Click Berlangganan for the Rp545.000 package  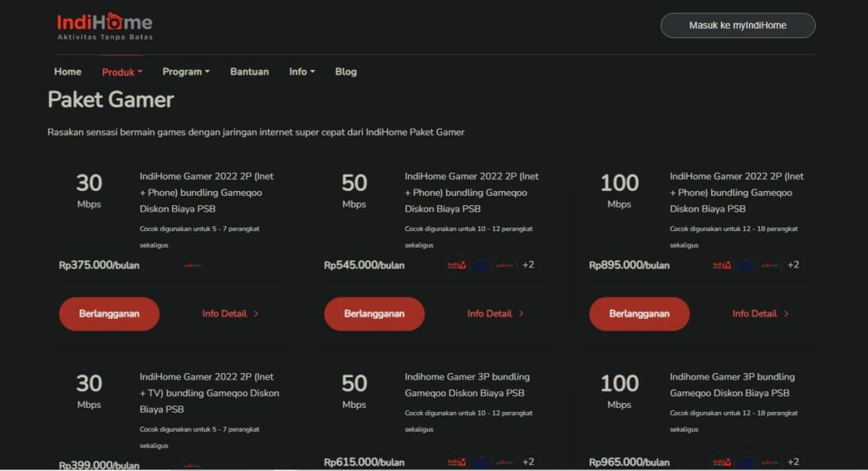point(374,314)
